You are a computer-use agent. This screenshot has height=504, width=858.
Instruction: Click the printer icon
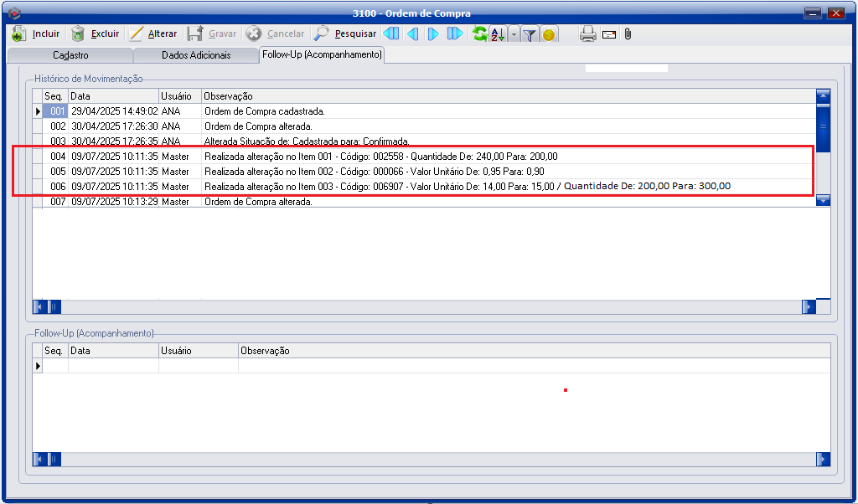[588, 34]
